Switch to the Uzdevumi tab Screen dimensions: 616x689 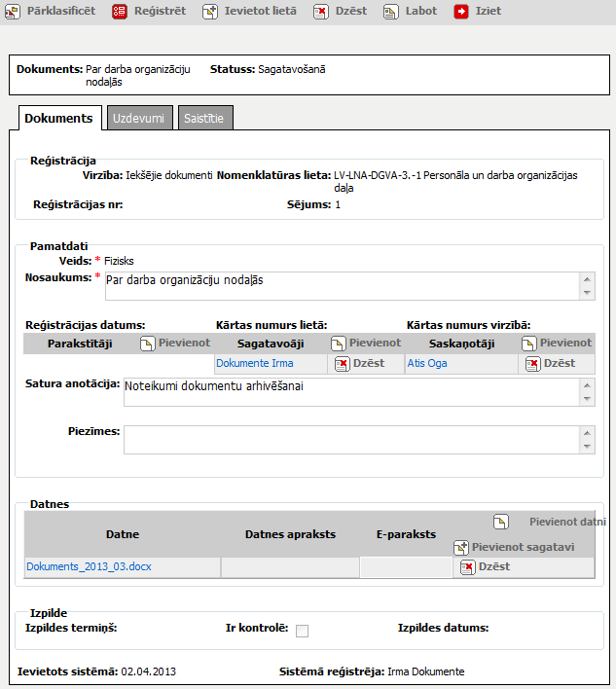(140, 118)
